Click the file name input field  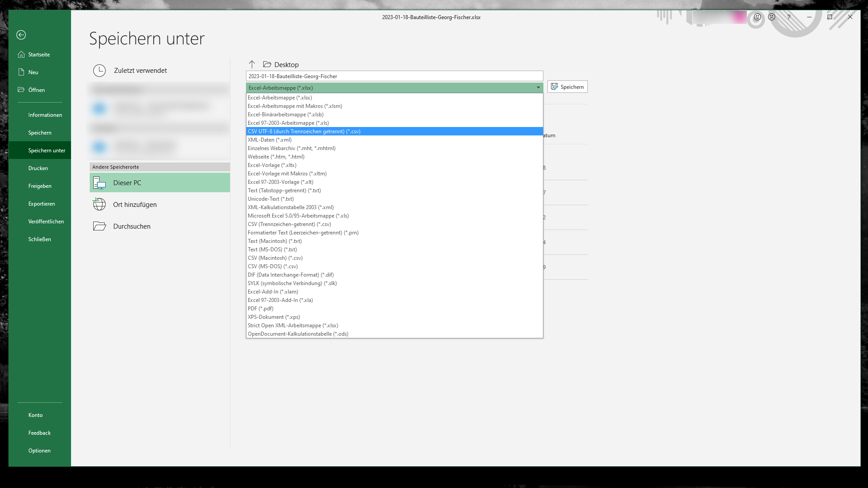pos(394,76)
